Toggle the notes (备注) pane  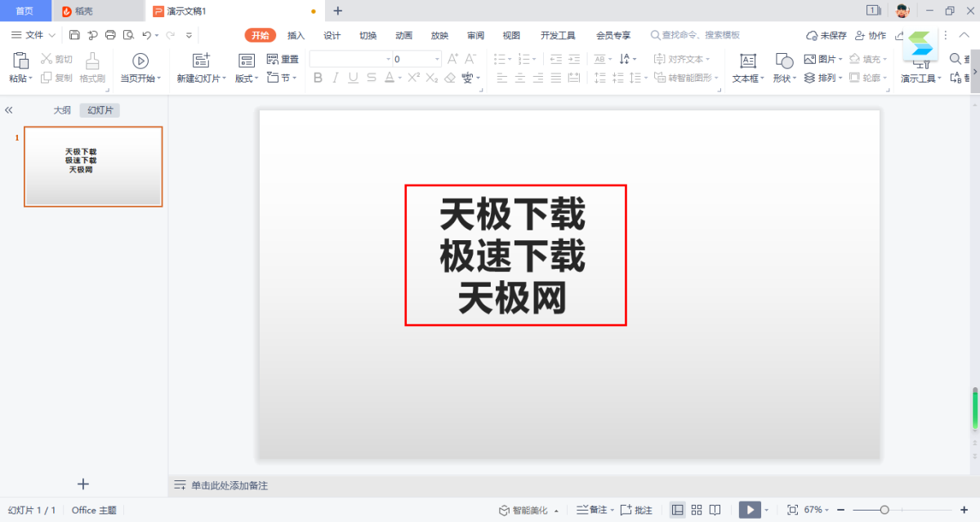(593, 510)
